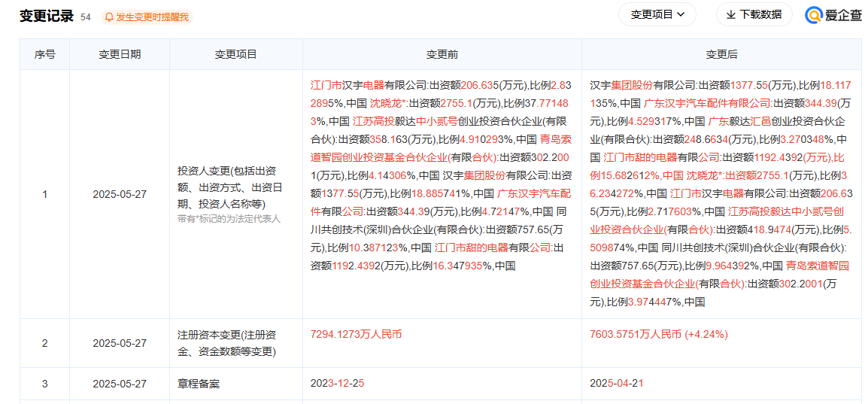Click 2023-12-25 before date
Image resolution: width=868 pixels, height=404 pixels.
(337, 384)
